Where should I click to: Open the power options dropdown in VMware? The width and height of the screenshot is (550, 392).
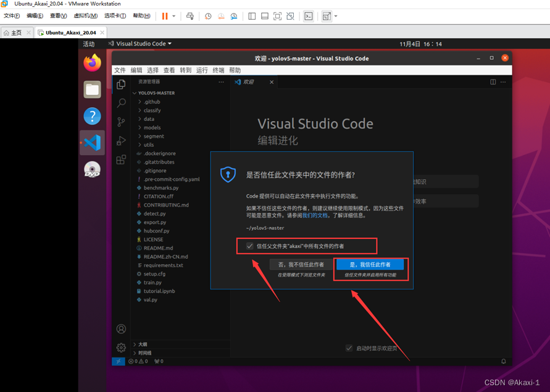pyautogui.click(x=173, y=16)
